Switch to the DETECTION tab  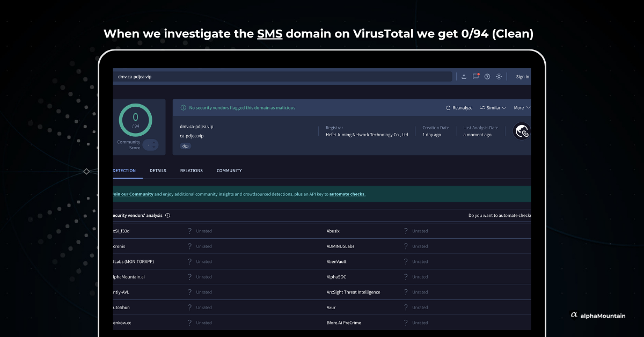[x=124, y=171]
